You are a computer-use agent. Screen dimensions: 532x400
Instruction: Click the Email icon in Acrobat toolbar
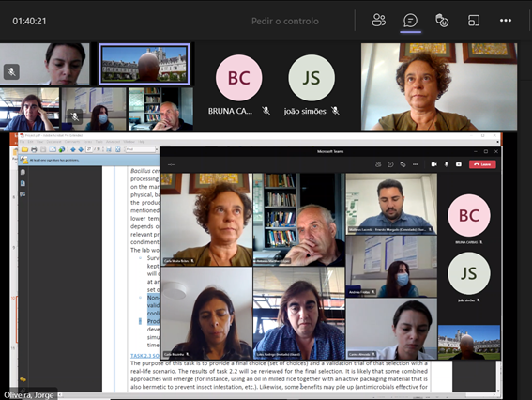pos(53,149)
